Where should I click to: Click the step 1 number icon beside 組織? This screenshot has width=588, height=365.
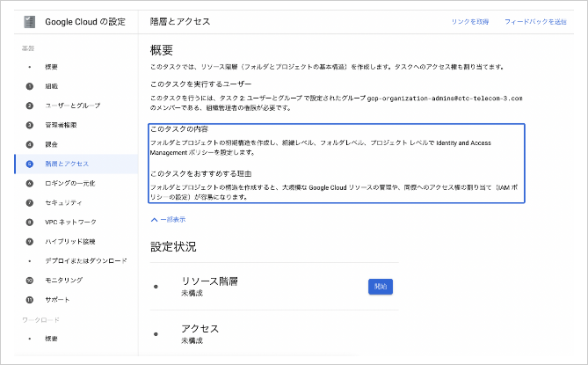click(x=30, y=86)
